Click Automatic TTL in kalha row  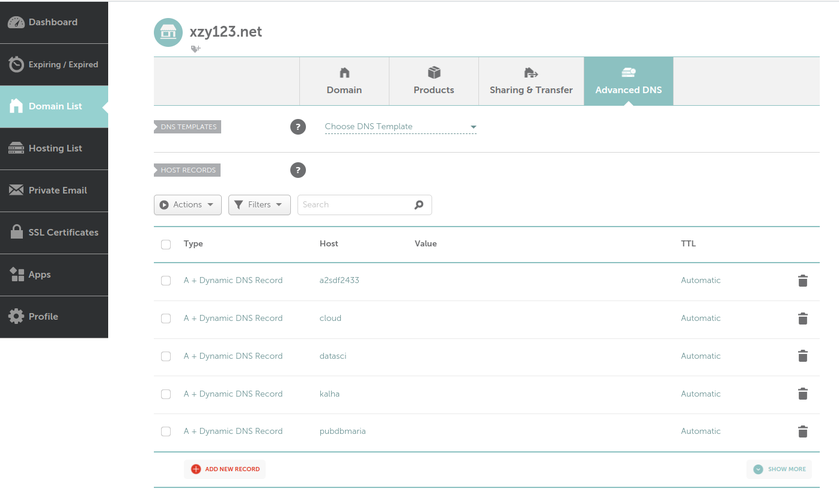pos(700,394)
